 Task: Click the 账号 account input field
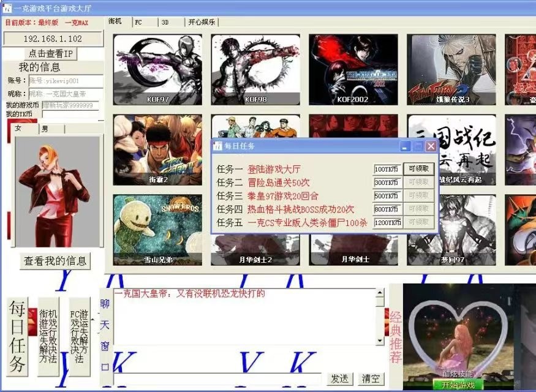[x=66, y=81]
